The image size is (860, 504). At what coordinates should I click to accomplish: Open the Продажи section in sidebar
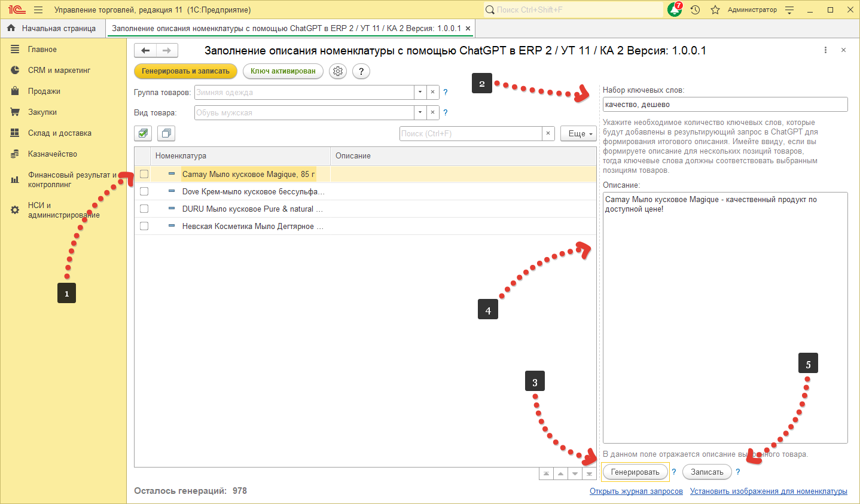coord(44,91)
